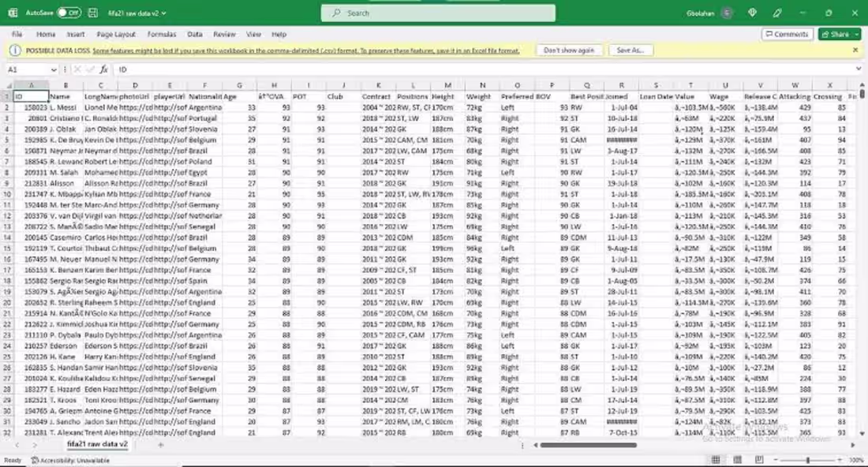Click the Enter checkmark in formula bar

pyautogui.click(x=89, y=70)
